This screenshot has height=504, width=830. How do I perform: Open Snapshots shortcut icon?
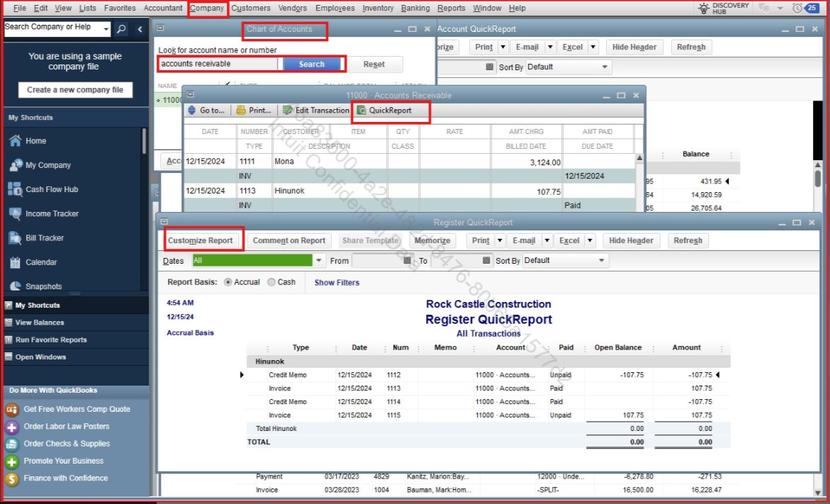point(16,286)
